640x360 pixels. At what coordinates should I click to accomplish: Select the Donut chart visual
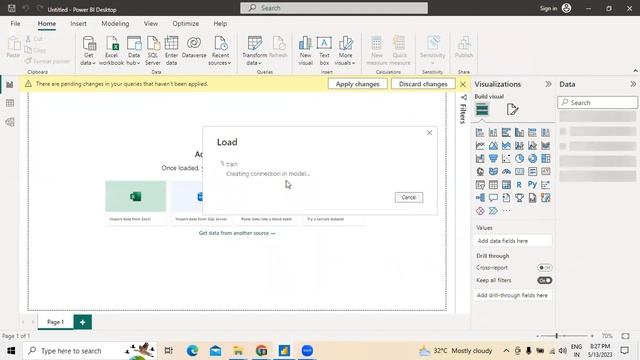click(x=532, y=158)
